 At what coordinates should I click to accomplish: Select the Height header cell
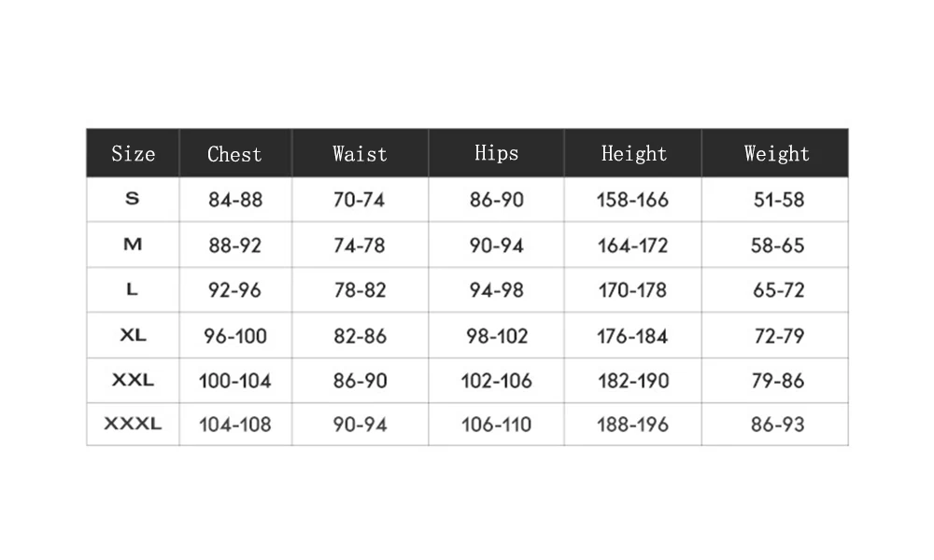[633, 154]
